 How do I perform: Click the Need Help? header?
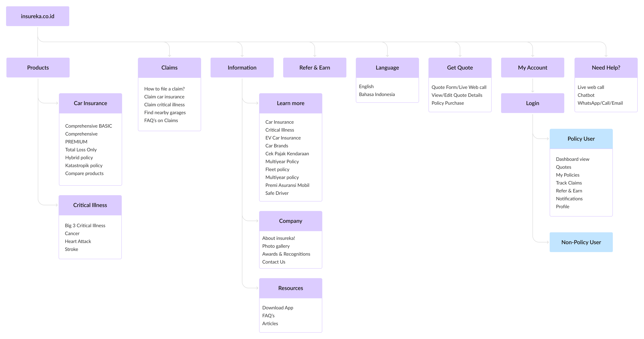point(606,68)
